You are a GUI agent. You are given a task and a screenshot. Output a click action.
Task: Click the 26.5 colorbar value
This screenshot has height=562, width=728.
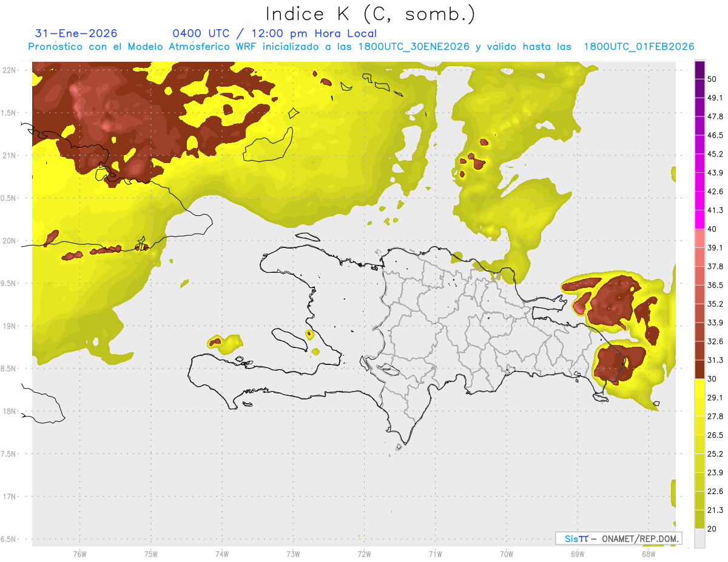pyautogui.click(x=715, y=435)
